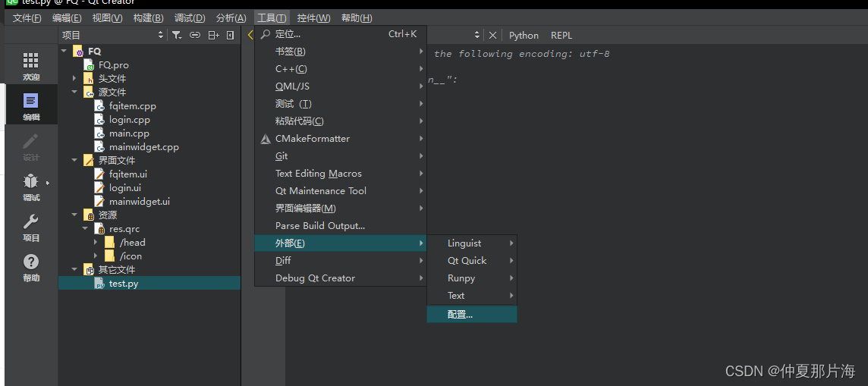Screen dimensions: 868x386
Task: Open the 文件(F) menu
Action: (x=27, y=18)
